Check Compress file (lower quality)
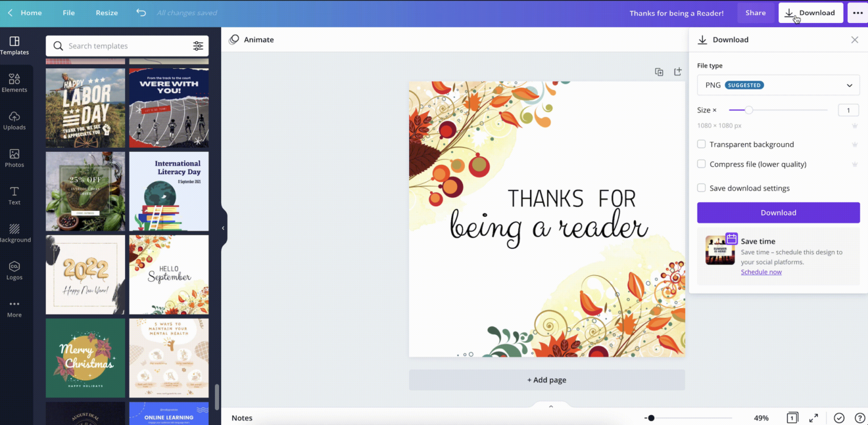This screenshot has height=425, width=868. pos(701,164)
